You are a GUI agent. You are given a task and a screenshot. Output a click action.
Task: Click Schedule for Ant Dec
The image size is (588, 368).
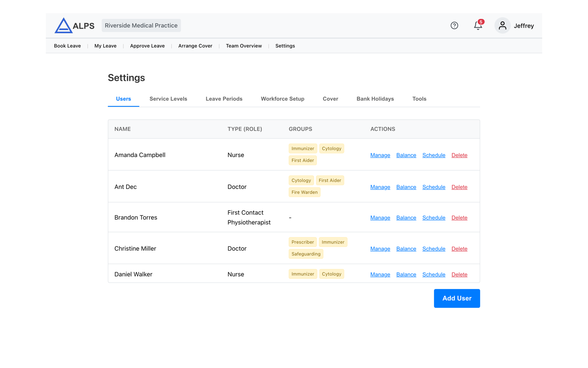tap(434, 187)
